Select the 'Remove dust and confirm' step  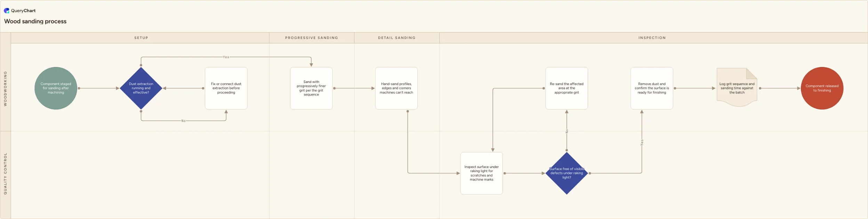(652, 88)
